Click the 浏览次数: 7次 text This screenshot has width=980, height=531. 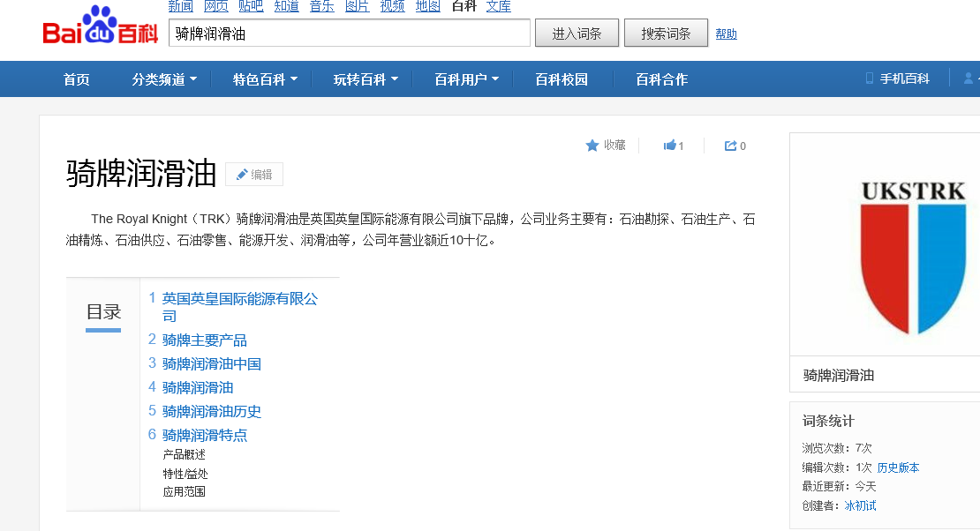pyautogui.click(x=837, y=448)
